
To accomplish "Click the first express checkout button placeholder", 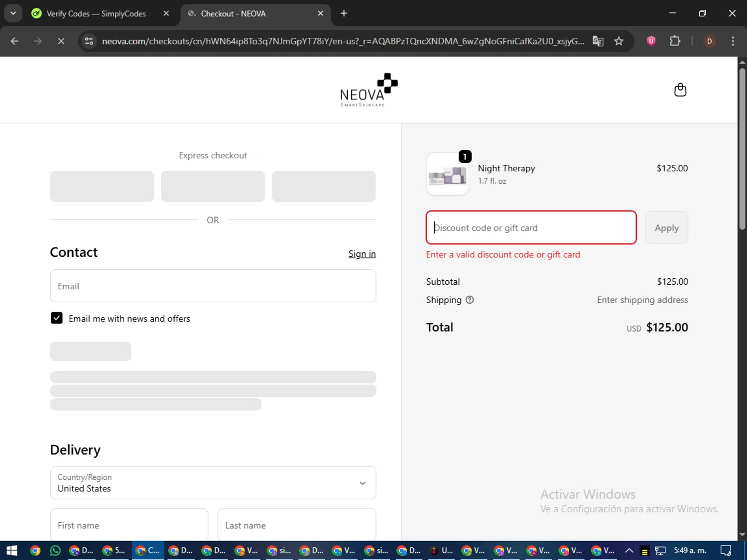I will pos(102,186).
